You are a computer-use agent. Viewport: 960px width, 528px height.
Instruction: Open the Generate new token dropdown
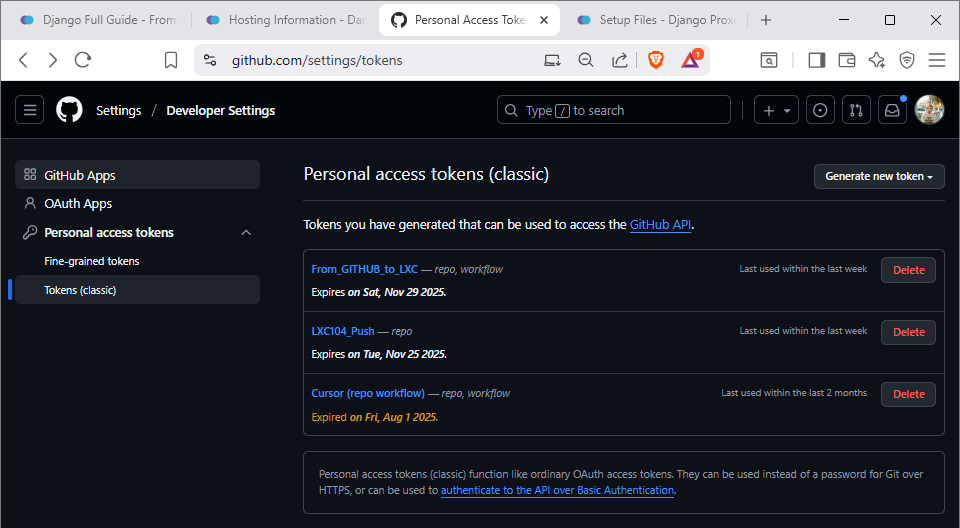pos(879,176)
